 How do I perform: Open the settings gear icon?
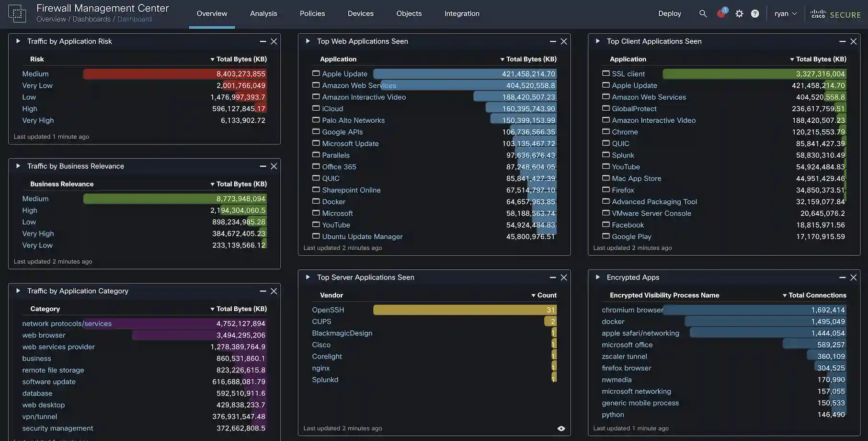pos(739,13)
